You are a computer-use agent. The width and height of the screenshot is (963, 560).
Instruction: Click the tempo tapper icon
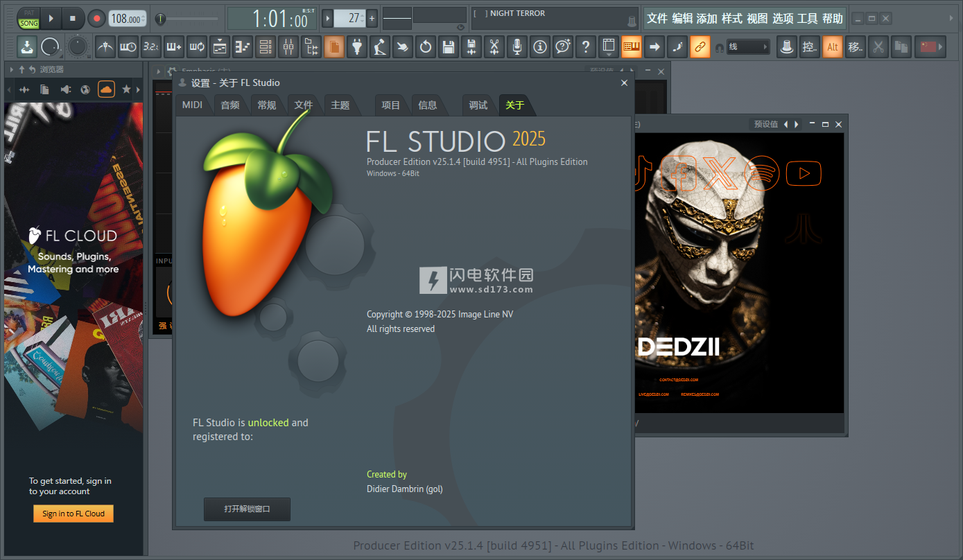(x=380, y=47)
